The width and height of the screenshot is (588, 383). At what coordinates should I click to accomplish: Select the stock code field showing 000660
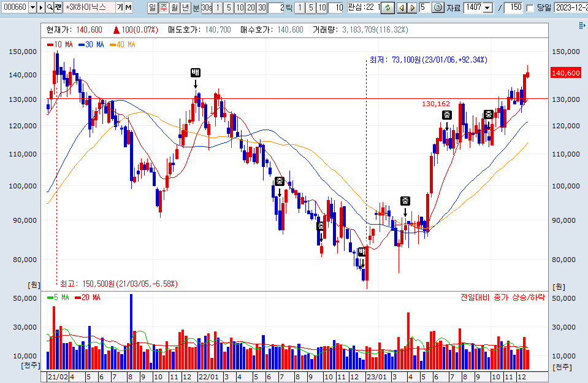(15, 7)
